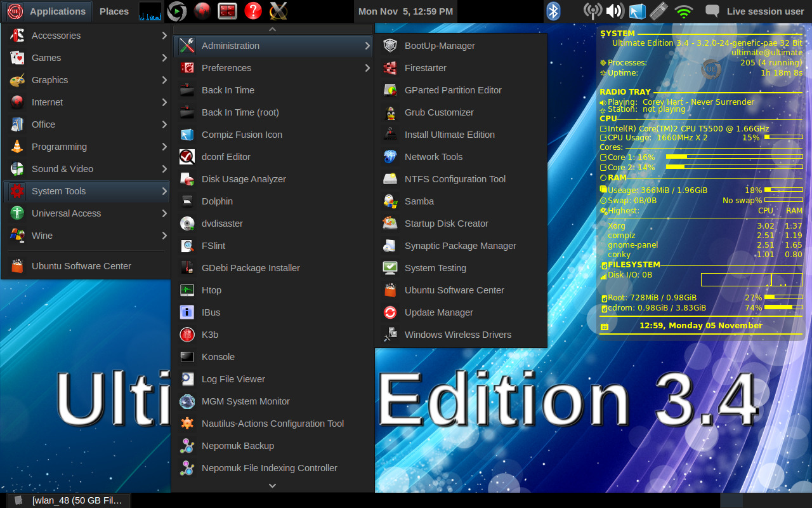Expand the Graphics category

(x=86, y=80)
